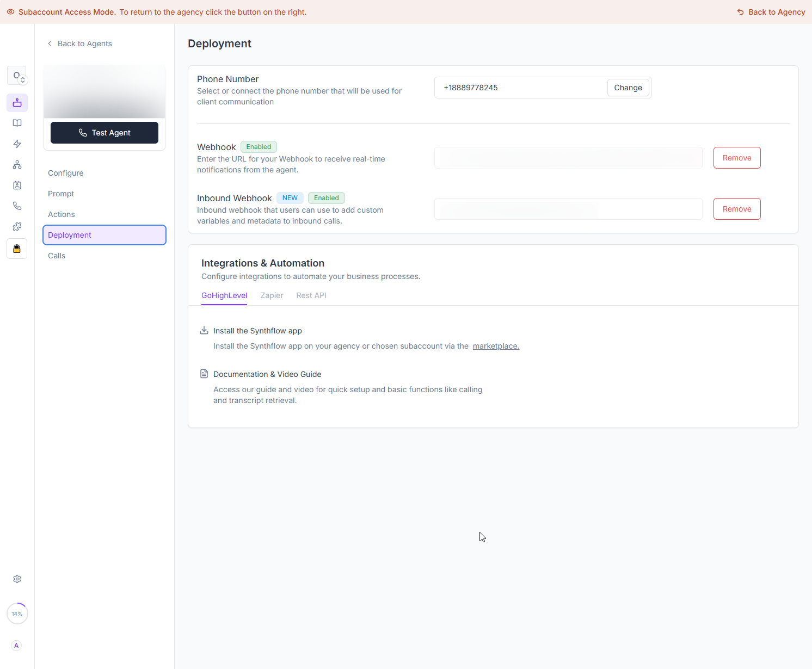Screen dimensions: 812x669
Task: Click Back to Agency in top banner
Action: (x=771, y=12)
